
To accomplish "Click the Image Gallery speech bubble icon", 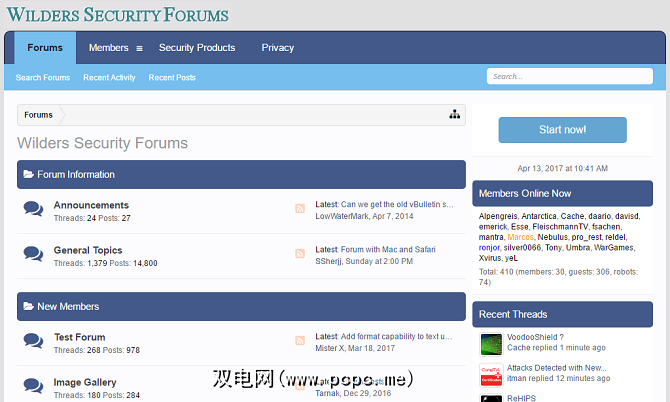I will (33, 386).
